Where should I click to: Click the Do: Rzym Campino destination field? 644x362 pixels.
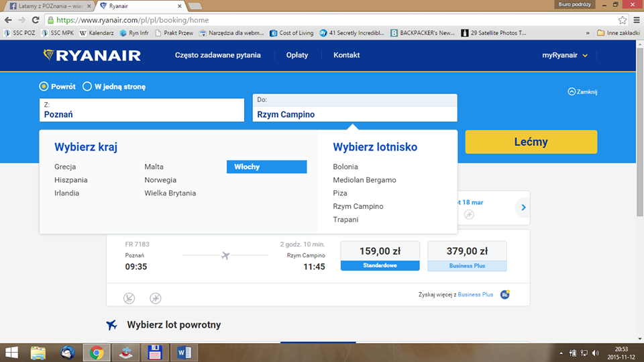355,107
